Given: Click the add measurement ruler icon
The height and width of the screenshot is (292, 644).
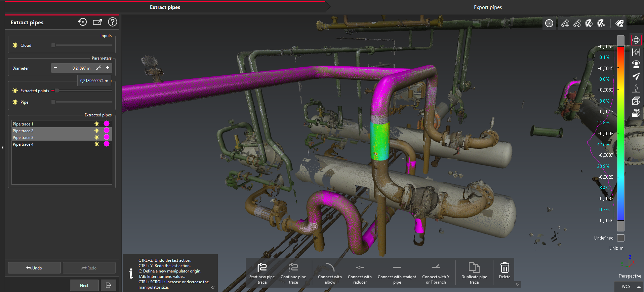Looking at the screenshot, I should 565,23.
